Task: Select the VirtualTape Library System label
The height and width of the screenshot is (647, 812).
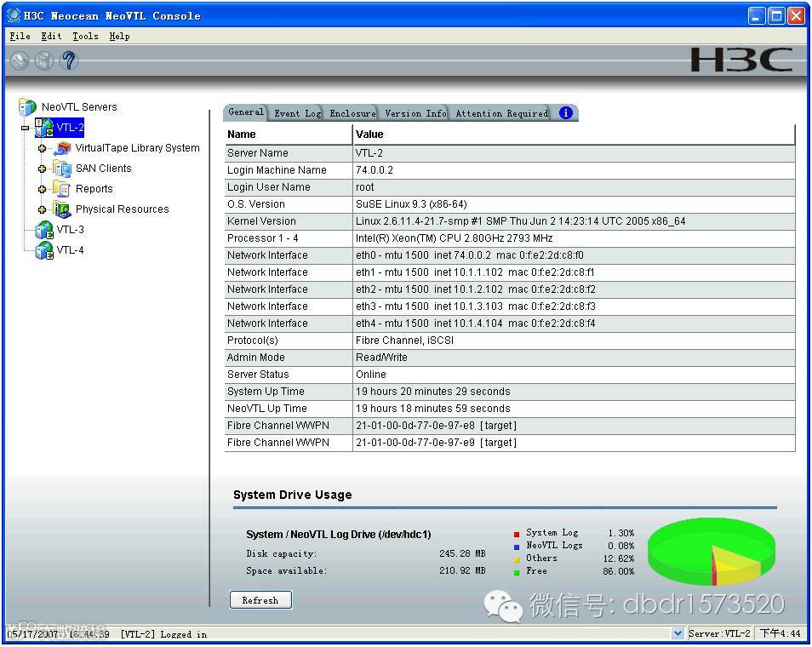Action: coord(137,148)
